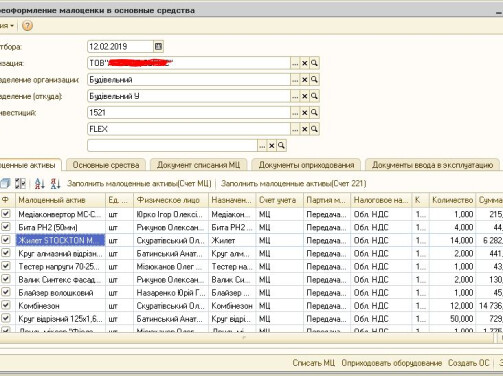Image resolution: width=503 pixels, height=376 pixels.
Task: Click Заполнить малоценные активы(Счет 221)
Action: coord(293,184)
